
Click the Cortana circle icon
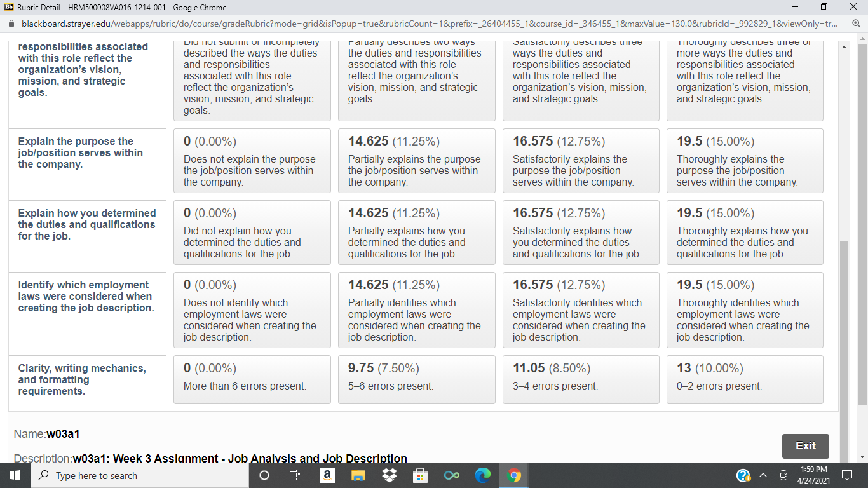coord(264,475)
